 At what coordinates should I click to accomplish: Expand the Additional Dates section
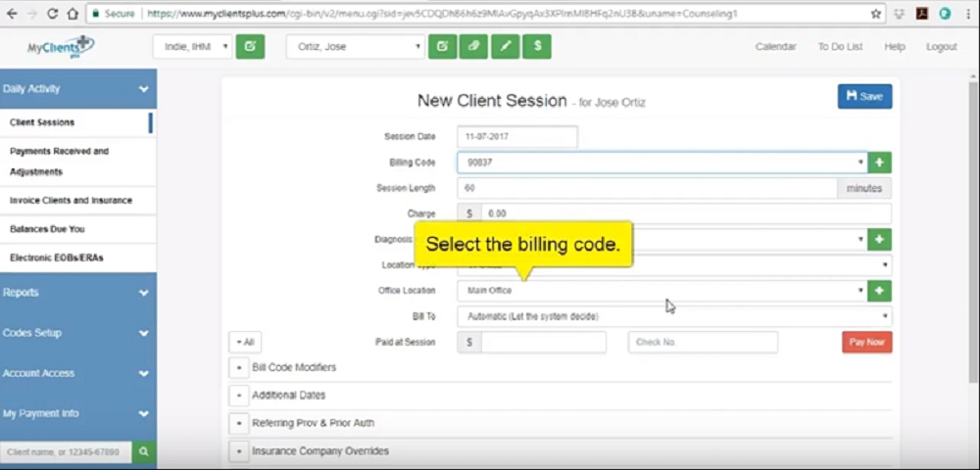click(x=238, y=395)
